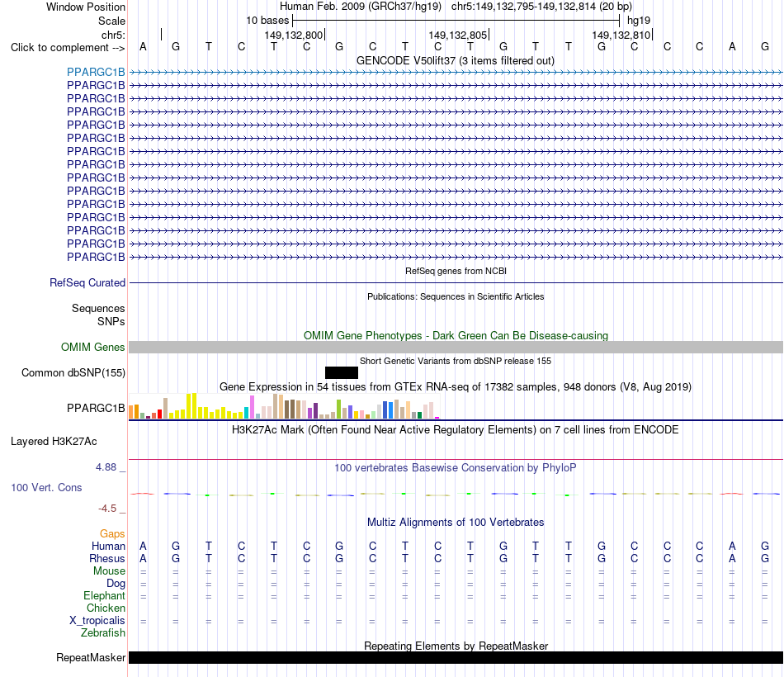Image resolution: width=784 pixels, height=677 pixels.
Task: Click the Layered H3K27Ac track label
Action: 54,442
